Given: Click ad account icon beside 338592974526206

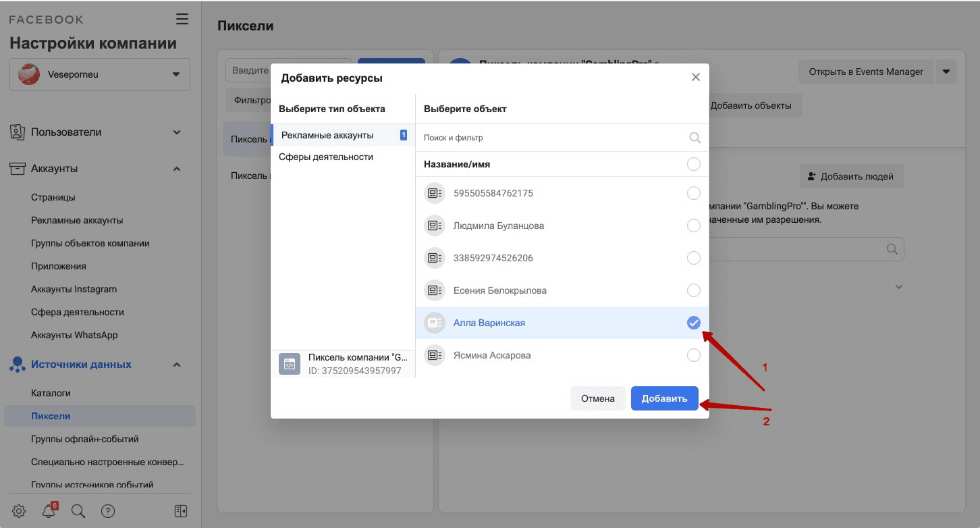Looking at the screenshot, I should [435, 258].
